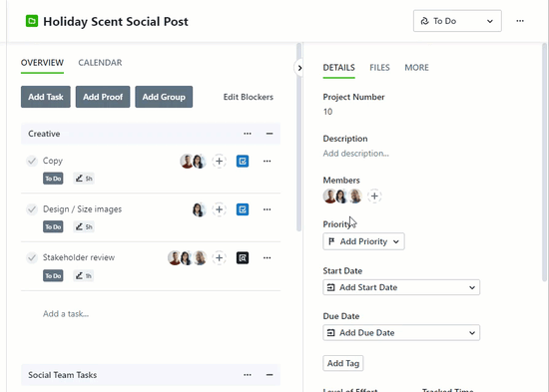
Task: Click the Add Tag button
Action: click(343, 363)
